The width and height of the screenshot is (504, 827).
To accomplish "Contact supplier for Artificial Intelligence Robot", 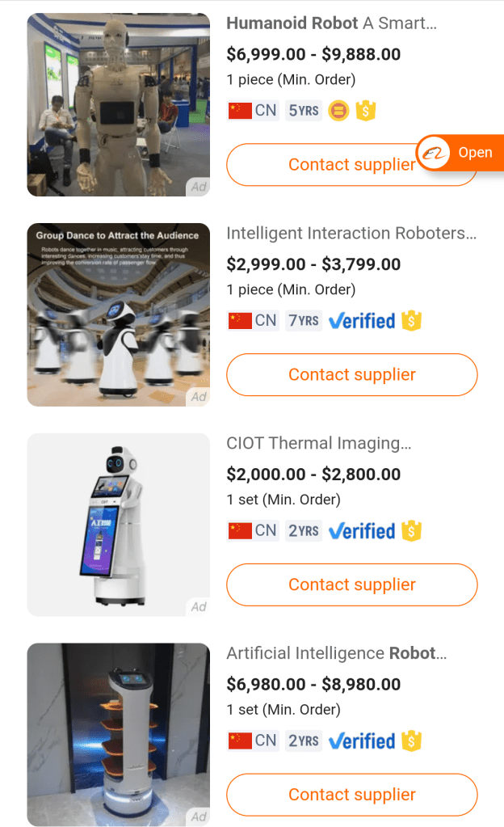I will 352,795.
